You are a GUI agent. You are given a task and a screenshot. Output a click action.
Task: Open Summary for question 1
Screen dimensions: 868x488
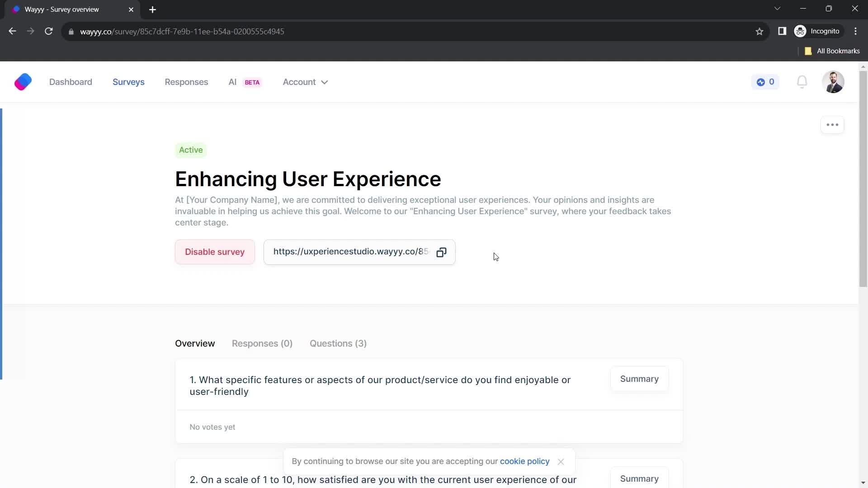[639, 379]
